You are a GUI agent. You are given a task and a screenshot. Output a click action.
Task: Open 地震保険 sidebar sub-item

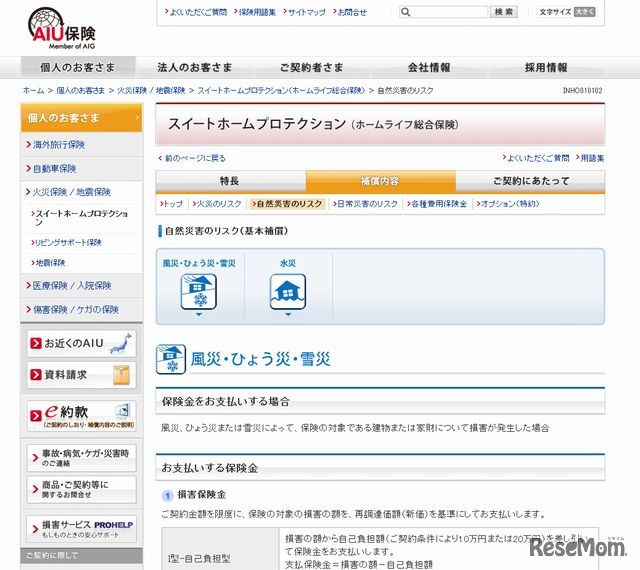pyautogui.click(x=48, y=263)
